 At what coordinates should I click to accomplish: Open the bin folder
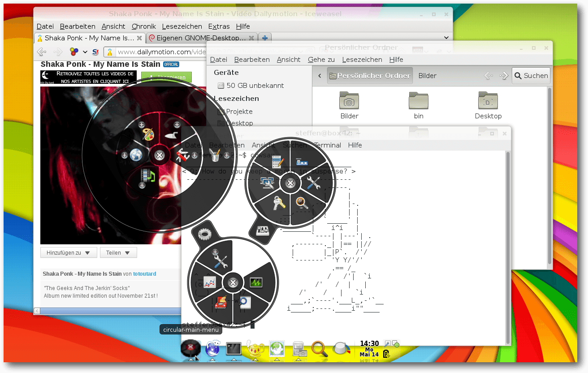[419, 106]
